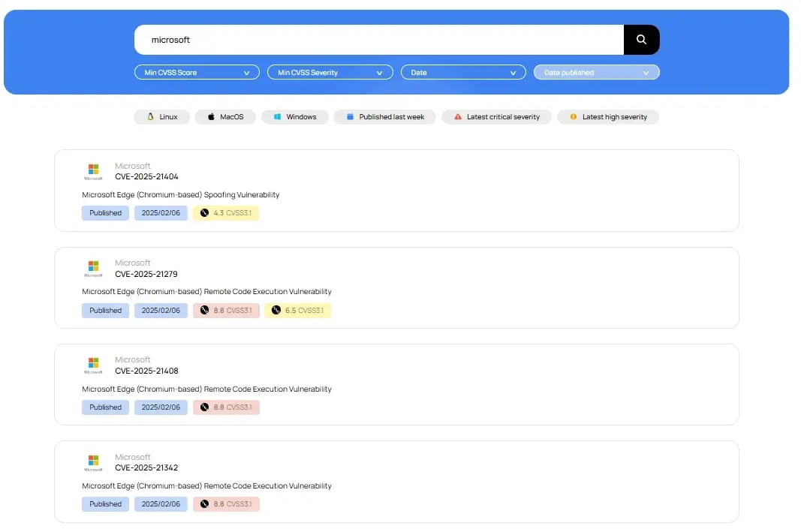801x532 pixels.
Task: Expand the Date published dropdown
Action: click(596, 73)
